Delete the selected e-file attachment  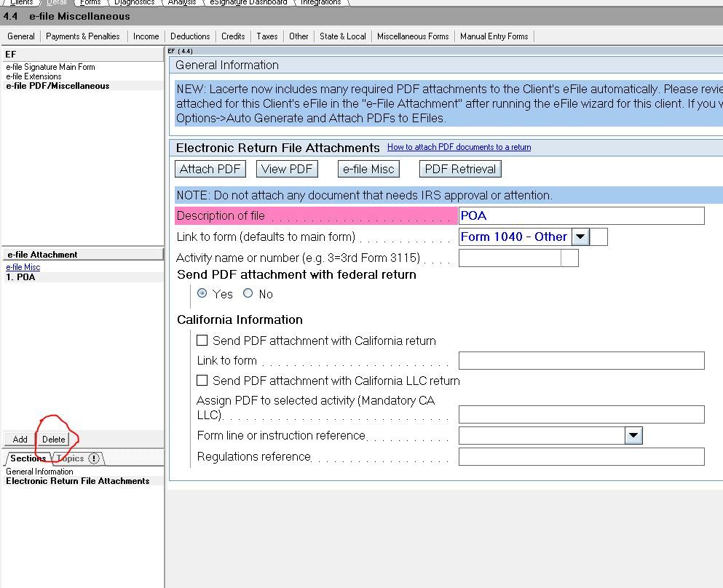tap(54, 439)
